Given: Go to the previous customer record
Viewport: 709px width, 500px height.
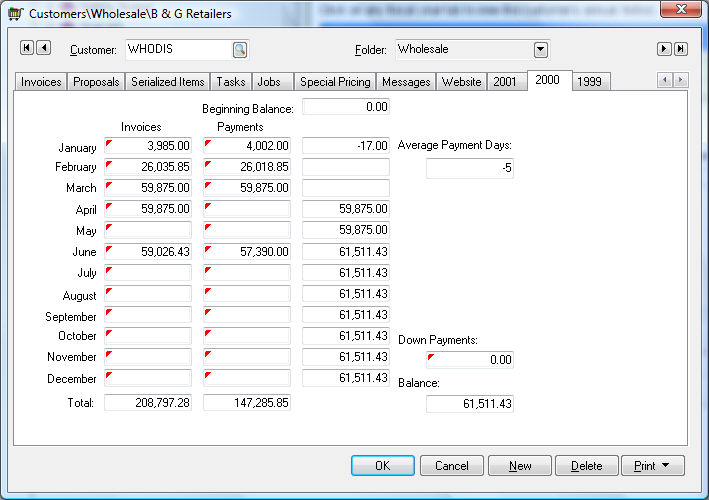Looking at the screenshot, I should 43,49.
